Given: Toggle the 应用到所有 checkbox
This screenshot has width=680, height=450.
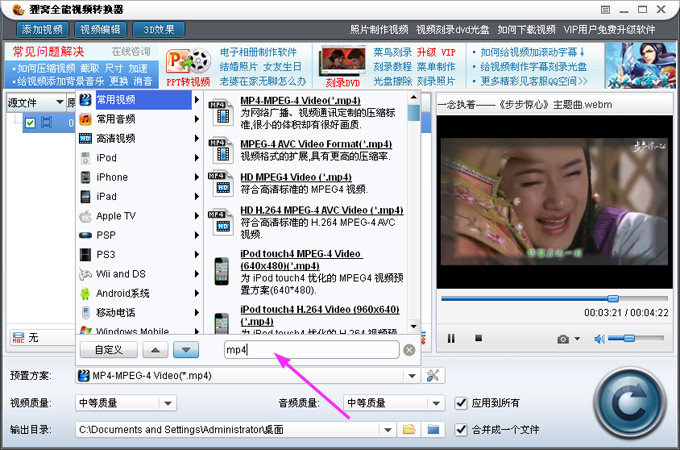Looking at the screenshot, I should pyautogui.click(x=461, y=403).
